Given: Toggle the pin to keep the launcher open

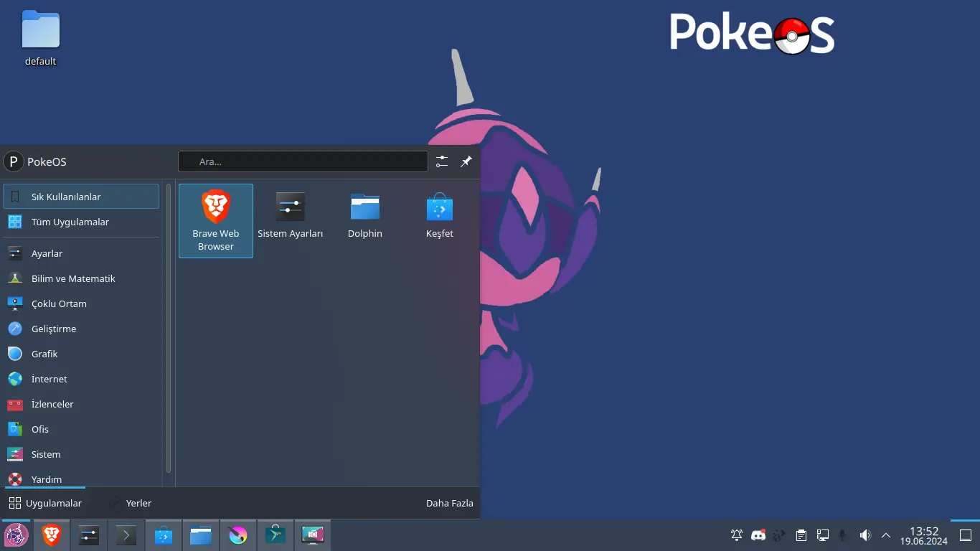Looking at the screenshot, I should 466,161.
